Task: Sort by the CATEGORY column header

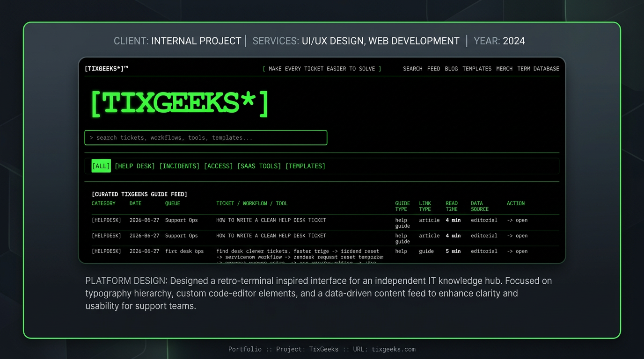Action: pos(103,203)
